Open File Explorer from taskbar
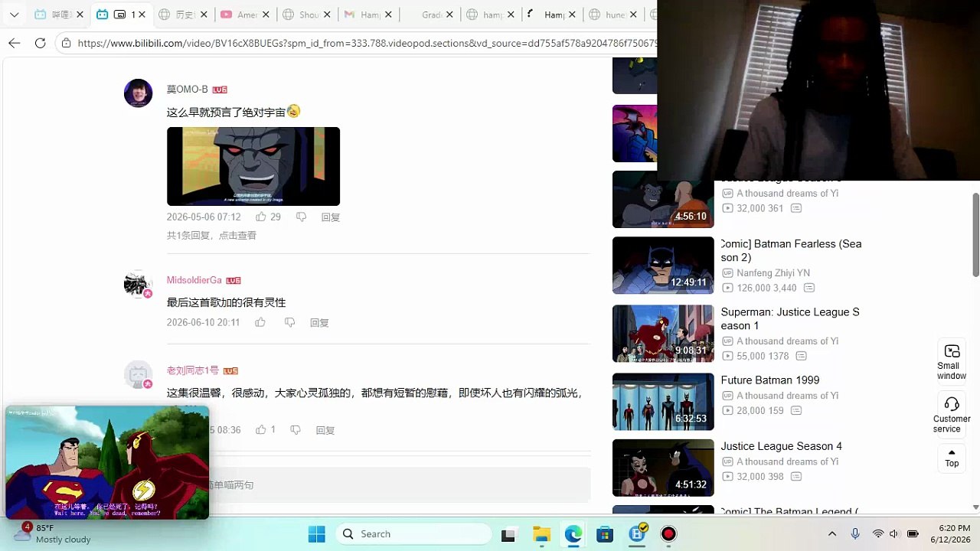The height and width of the screenshot is (551, 980). pyautogui.click(x=541, y=534)
